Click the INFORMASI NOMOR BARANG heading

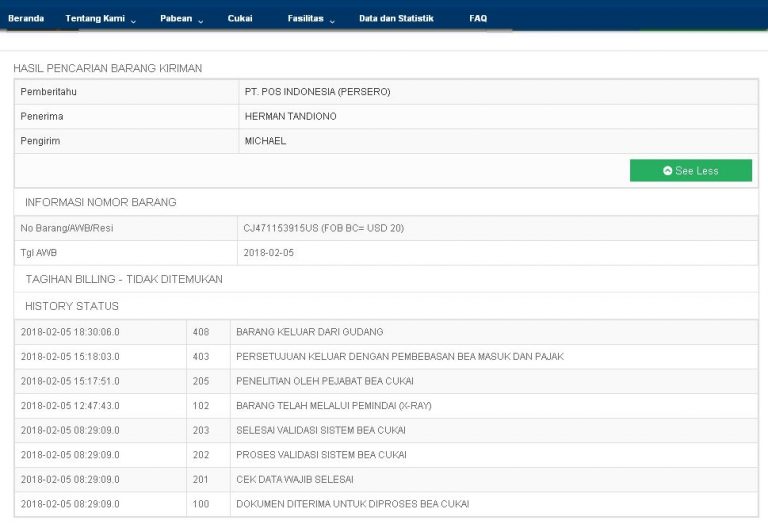point(100,202)
